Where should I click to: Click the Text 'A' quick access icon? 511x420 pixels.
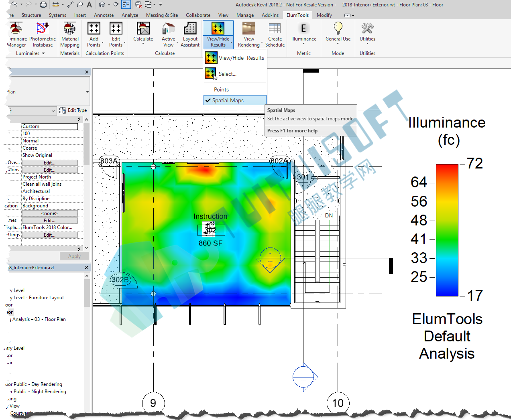89,4
